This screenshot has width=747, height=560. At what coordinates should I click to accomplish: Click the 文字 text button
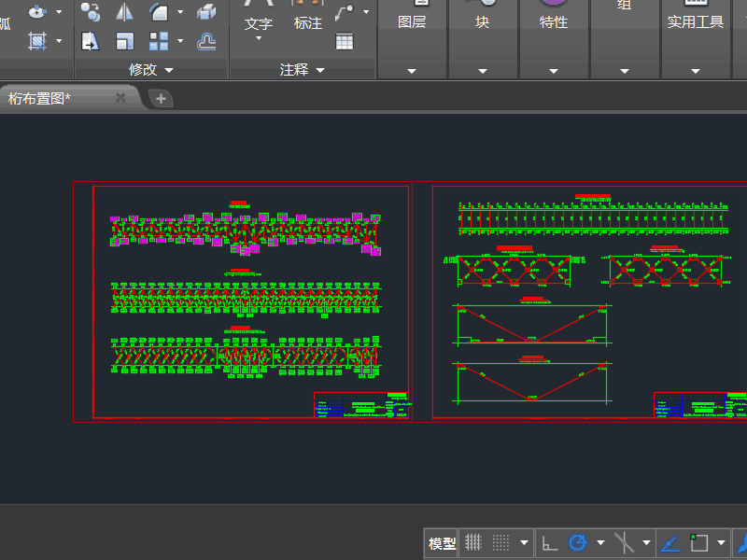pos(259,23)
